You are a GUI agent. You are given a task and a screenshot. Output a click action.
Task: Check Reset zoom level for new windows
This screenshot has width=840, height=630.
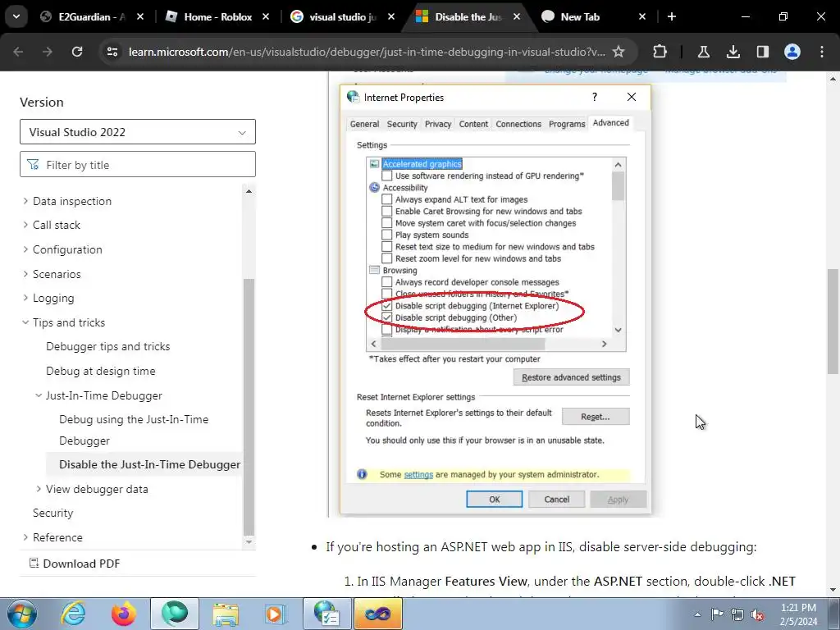click(387, 258)
